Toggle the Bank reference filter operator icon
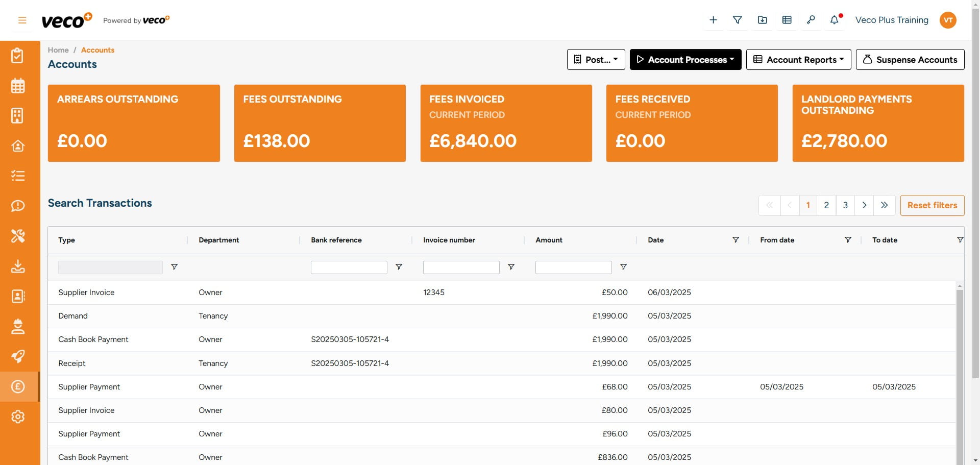Image resolution: width=980 pixels, height=465 pixels. pos(399,267)
